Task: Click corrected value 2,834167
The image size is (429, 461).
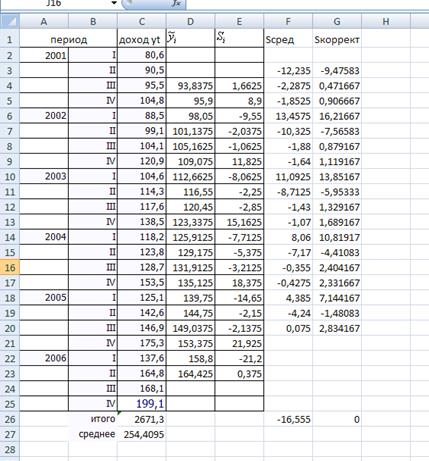Action: 337,328
